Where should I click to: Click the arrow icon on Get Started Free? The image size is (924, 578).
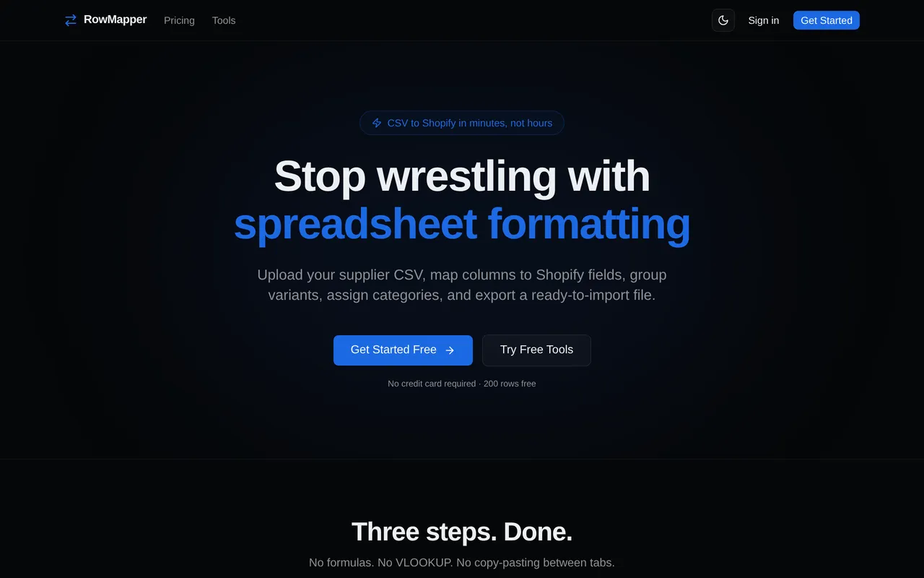[x=450, y=350]
